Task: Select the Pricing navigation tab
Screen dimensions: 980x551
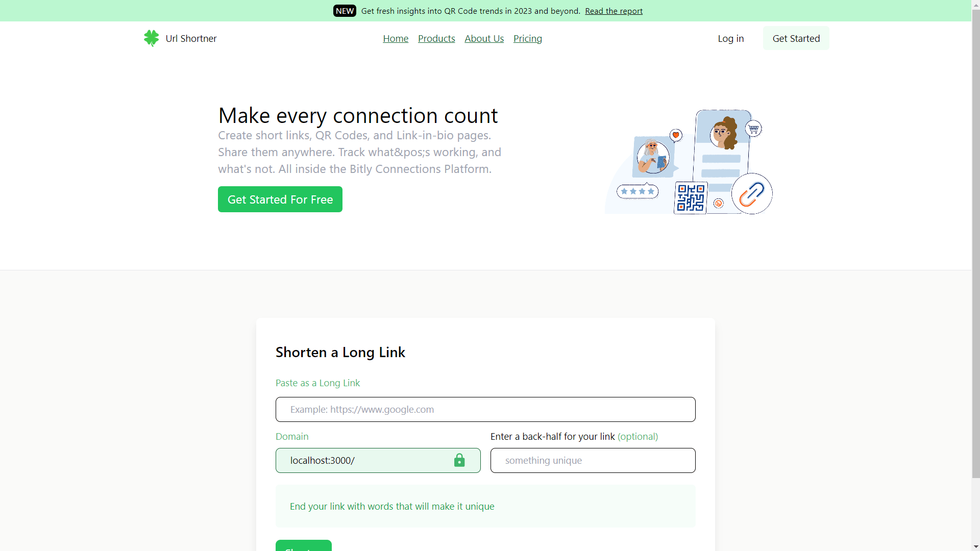Action: point(528,38)
